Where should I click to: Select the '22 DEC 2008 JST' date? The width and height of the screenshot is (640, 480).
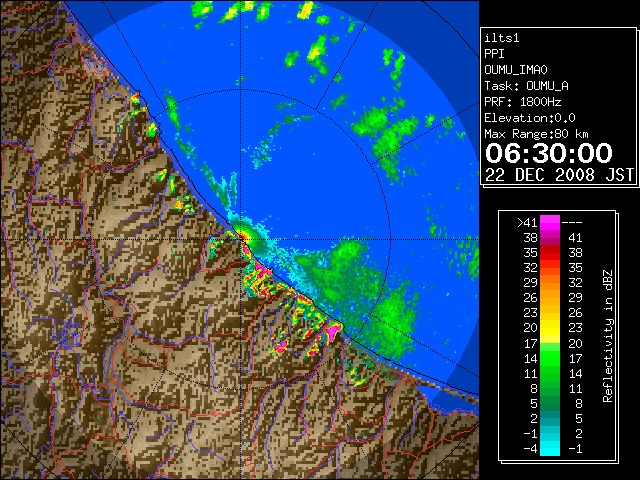click(x=560, y=175)
